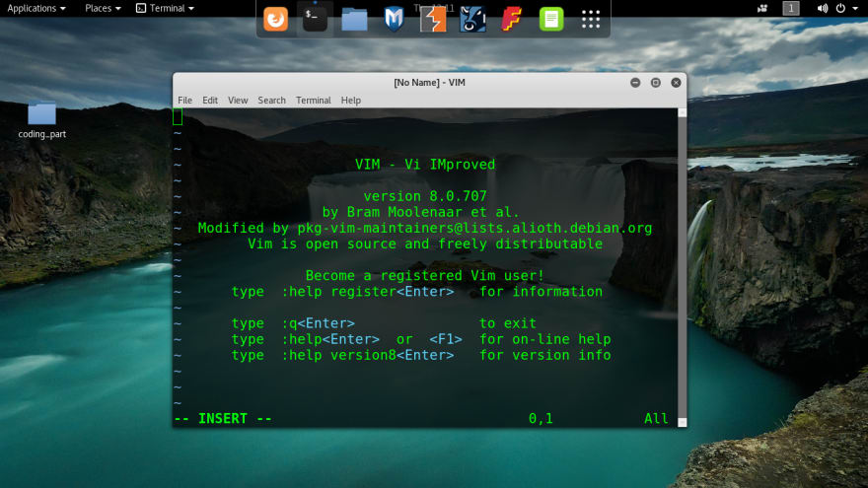Click "for on-line help" text

point(545,339)
